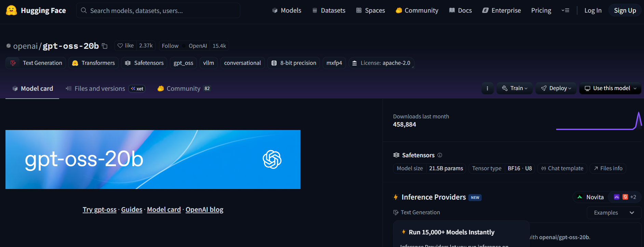Click the +2 more providers badge
Screen dimensions: 644x247
pyautogui.click(x=633, y=197)
